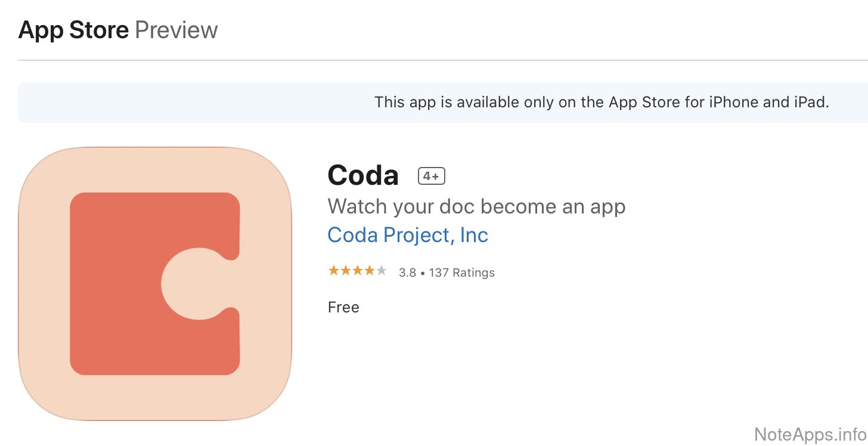
Task: Select the second rating star
Action: (x=345, y=271)
